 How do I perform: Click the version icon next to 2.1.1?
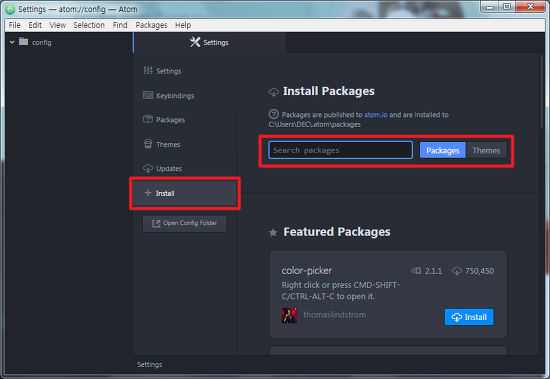coord(416,271)
